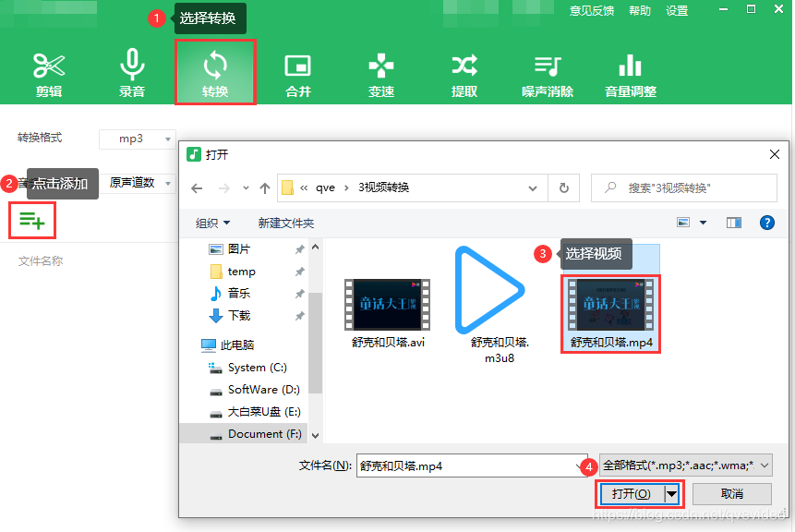
Task: Expand the 打开 button dropdown arrow
Action: (672, 494)
